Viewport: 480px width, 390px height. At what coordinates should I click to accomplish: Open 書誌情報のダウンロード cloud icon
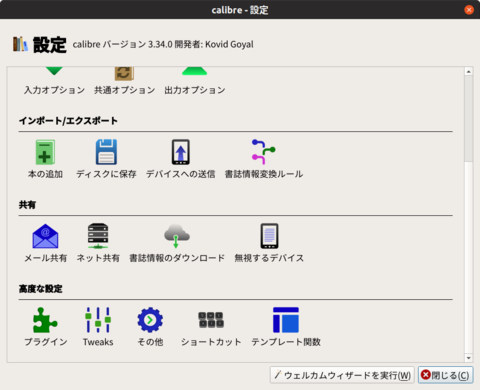177,236
